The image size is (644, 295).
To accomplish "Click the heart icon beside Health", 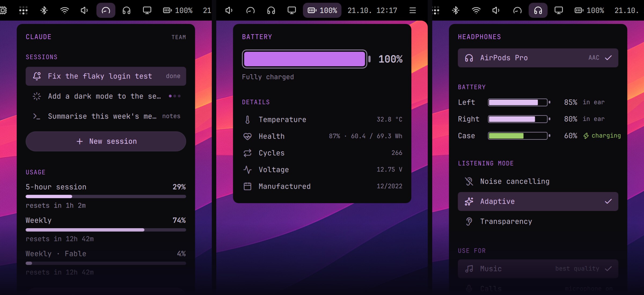I will [x=247, y=136].
